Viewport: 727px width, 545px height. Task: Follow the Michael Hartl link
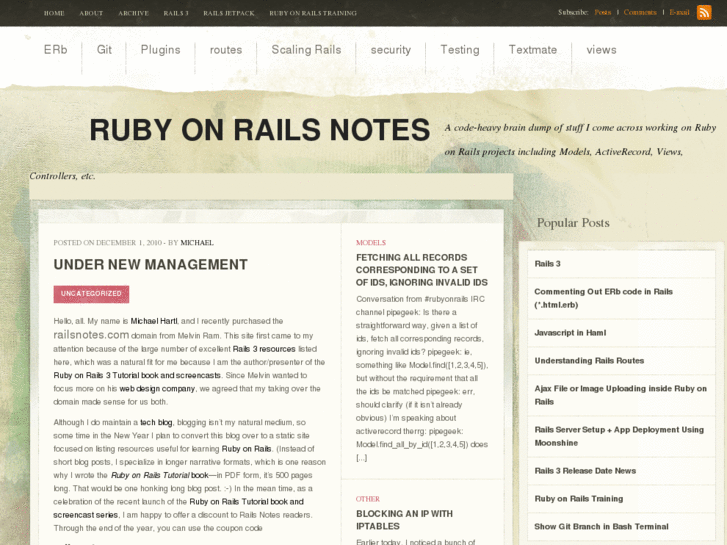[x=154, y=321]
